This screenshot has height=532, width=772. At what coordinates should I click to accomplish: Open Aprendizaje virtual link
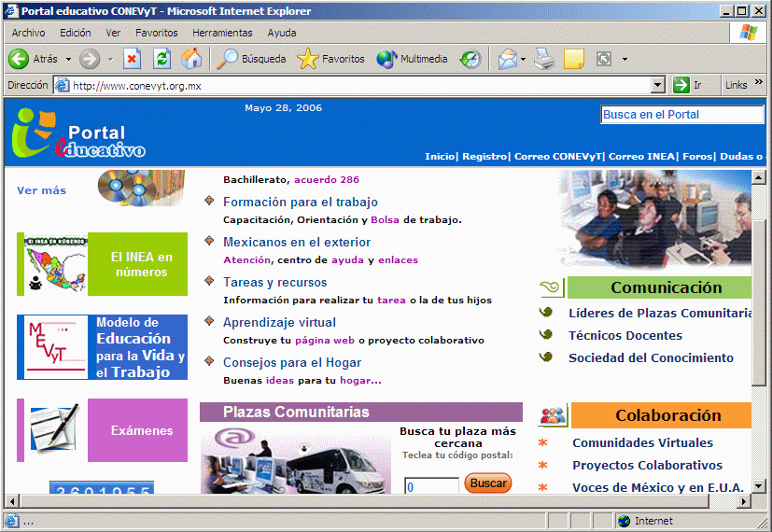[x=279, y=322]
